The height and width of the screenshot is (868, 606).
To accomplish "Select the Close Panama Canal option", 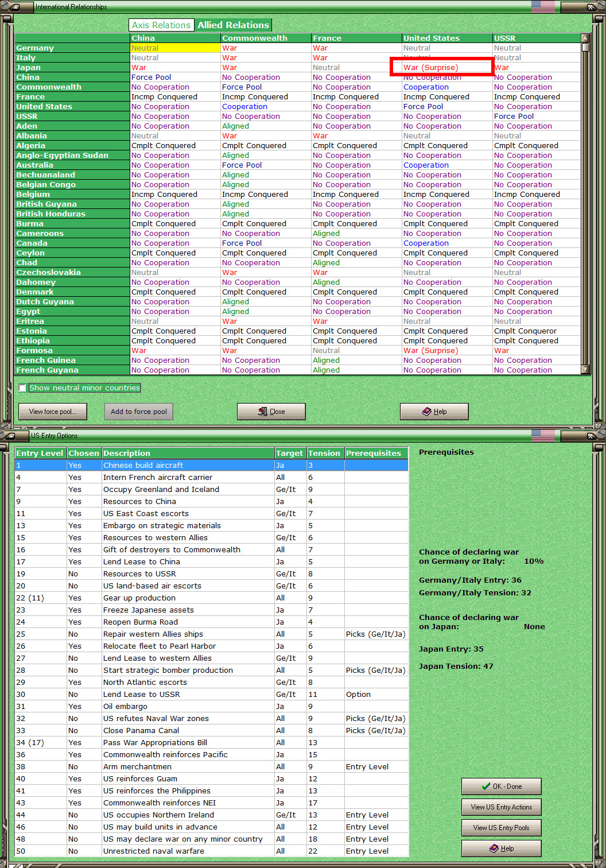I will pos(211,731).
